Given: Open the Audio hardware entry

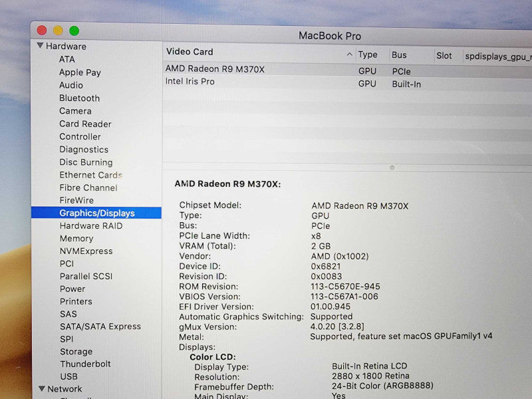Looking at the screenshot, I should (71, 85).
